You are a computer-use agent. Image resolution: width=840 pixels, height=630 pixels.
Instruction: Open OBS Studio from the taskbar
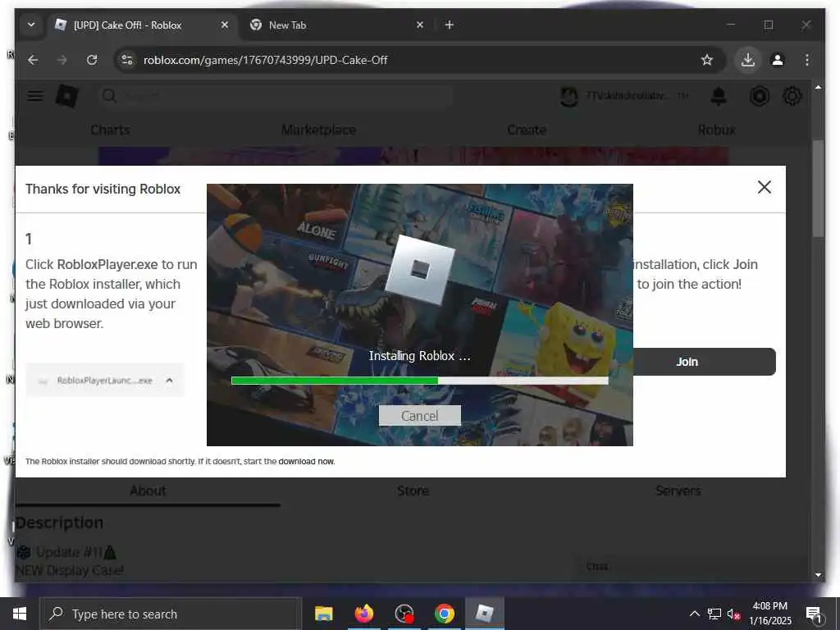404,614
